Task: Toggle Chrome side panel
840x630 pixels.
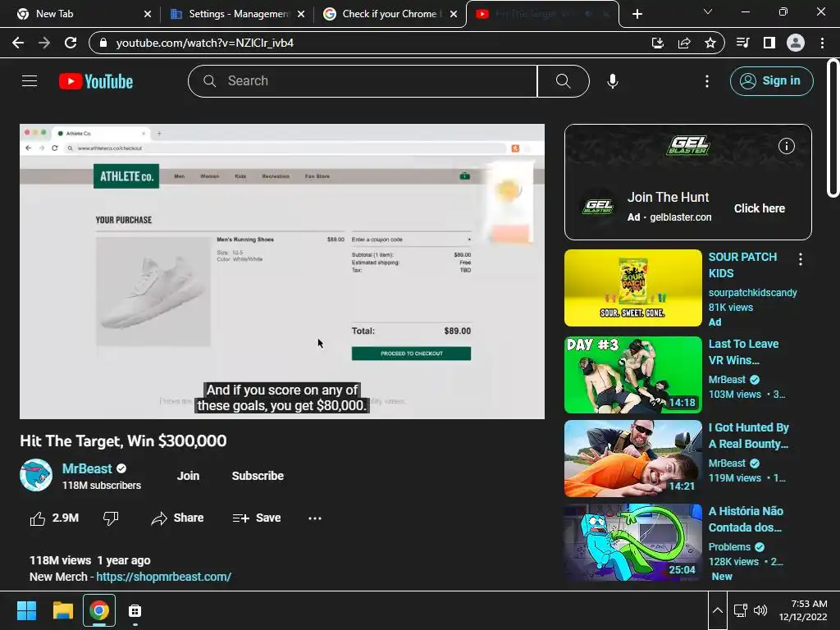Action: click(x=769, y=43)
